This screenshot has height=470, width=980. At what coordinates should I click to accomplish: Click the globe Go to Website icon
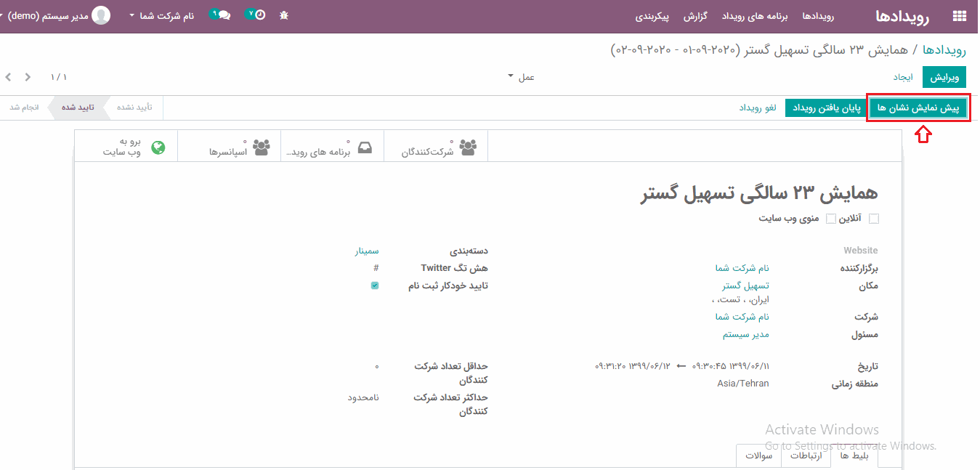[x=158, y=147]
